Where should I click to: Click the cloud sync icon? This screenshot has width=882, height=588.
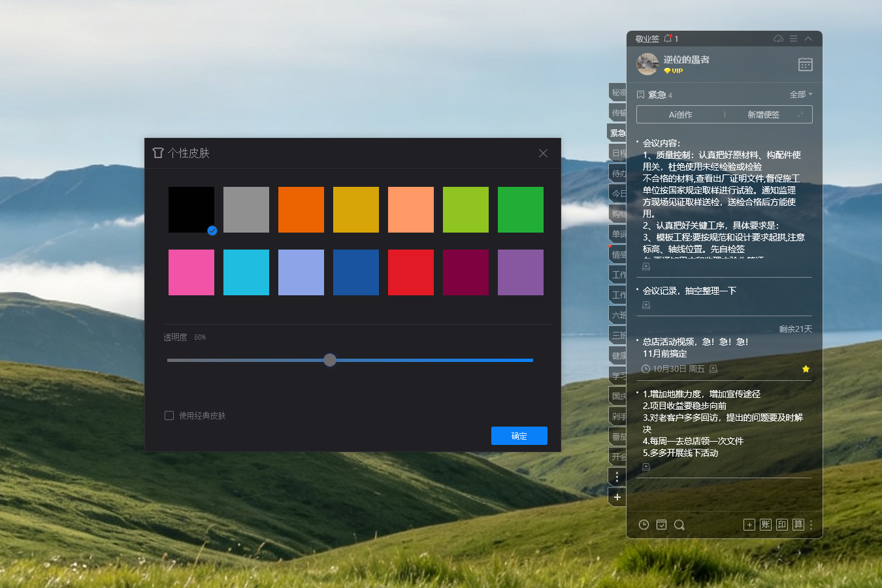pos(778,39)
